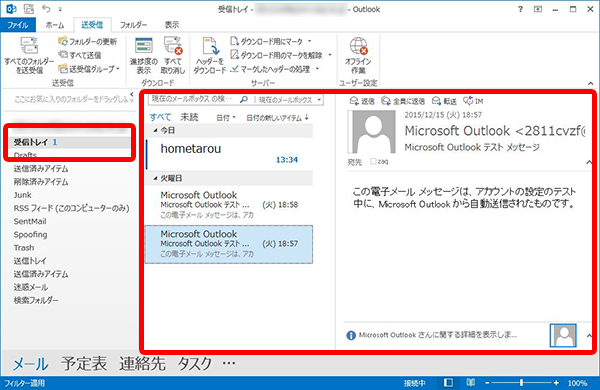The height and width of the screenshot is (390, 600).
Task: Open RSS フィード folder
Action: point(72,208)
